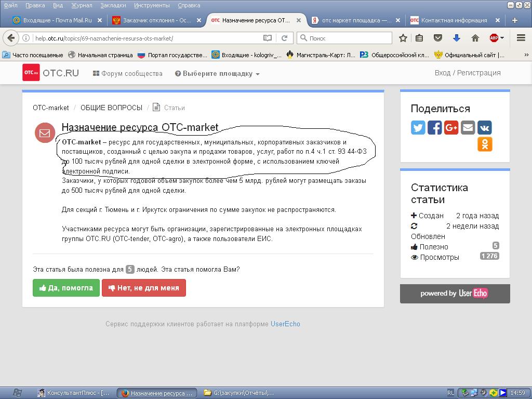Share article by email icon
This screenshot has width=532, height=399.
468,127
